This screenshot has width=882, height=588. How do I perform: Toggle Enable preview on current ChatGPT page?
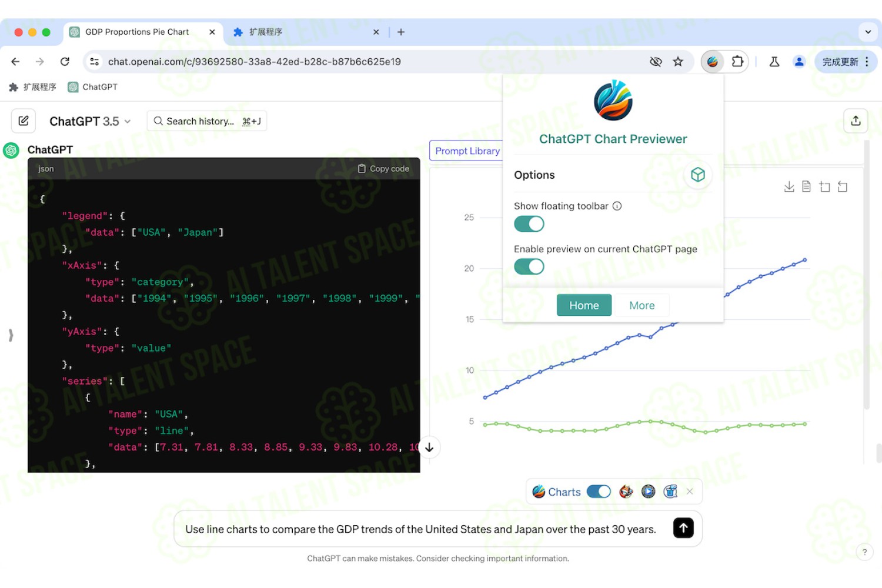[x=529, y=266]
